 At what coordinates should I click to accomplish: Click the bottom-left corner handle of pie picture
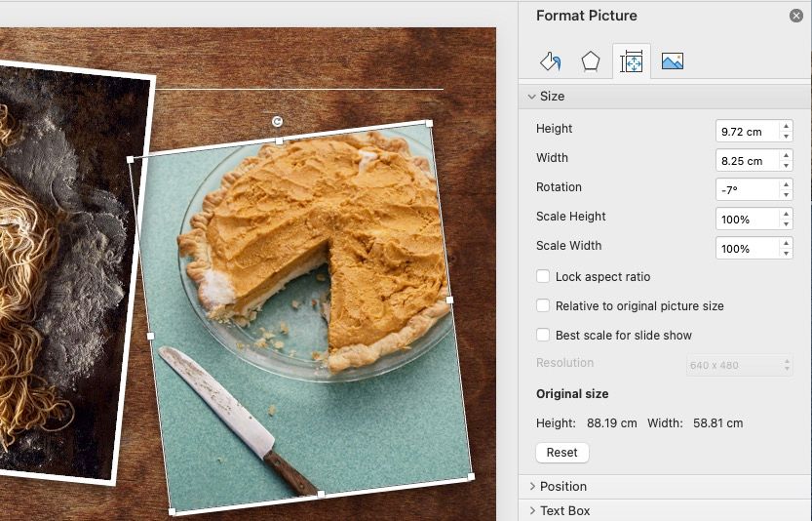[172, 512]
